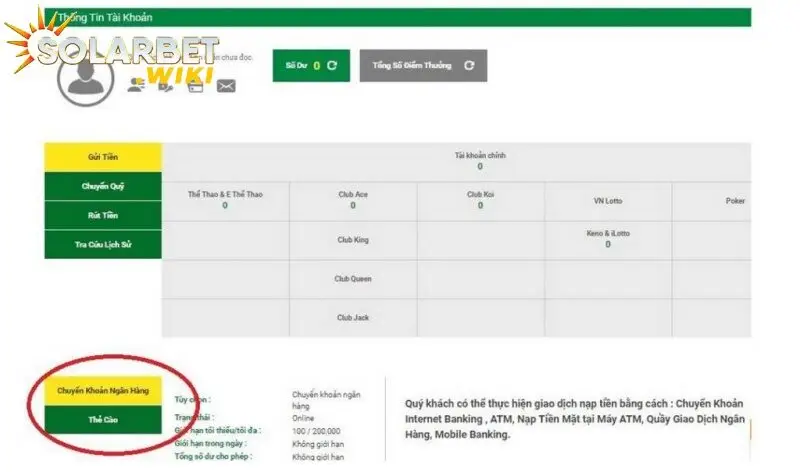This screenshot has width=800, height=472.
Task: Open Tra Cứu Lịch Sử tab
Action: pyautogui.click(x=103, y=244)
